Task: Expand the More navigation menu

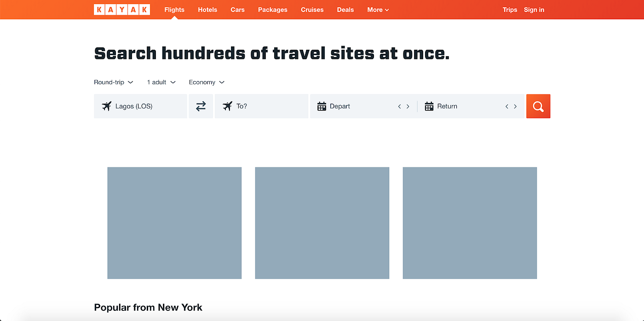Action: (x=378, y=9)
